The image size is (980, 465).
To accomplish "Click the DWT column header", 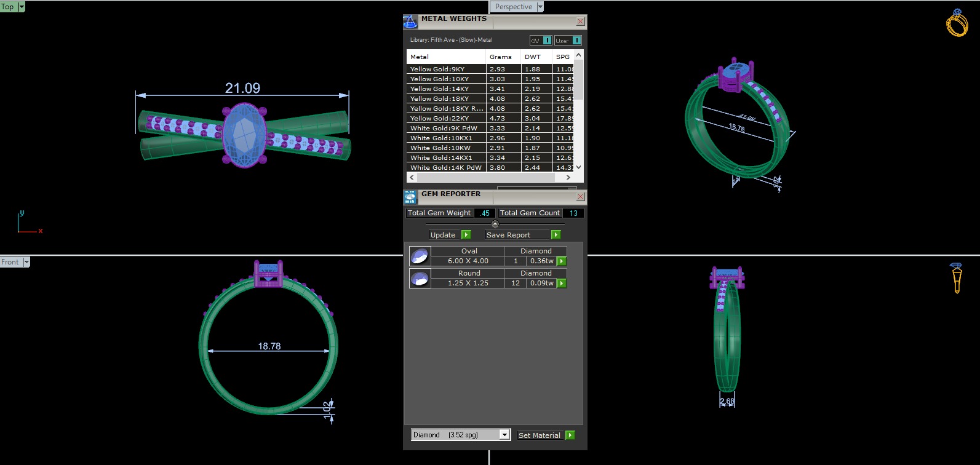I will 536,57.
